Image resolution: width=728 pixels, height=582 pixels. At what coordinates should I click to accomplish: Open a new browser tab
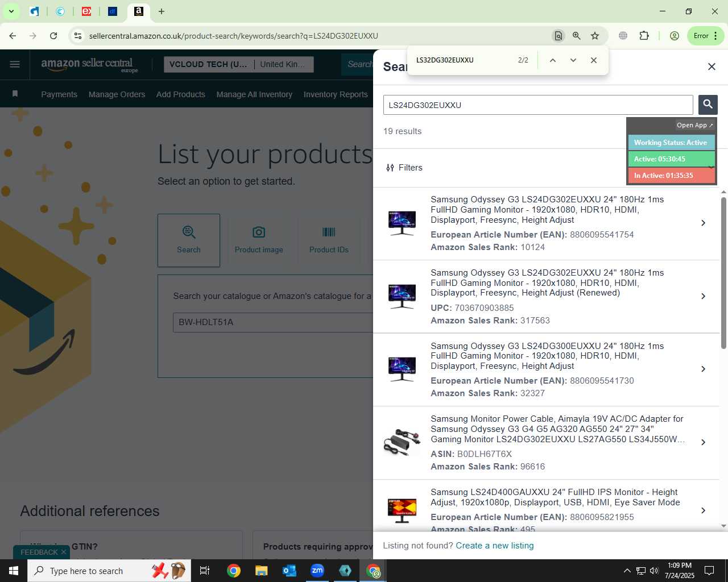pyautogui.click(x=162, y=11)
